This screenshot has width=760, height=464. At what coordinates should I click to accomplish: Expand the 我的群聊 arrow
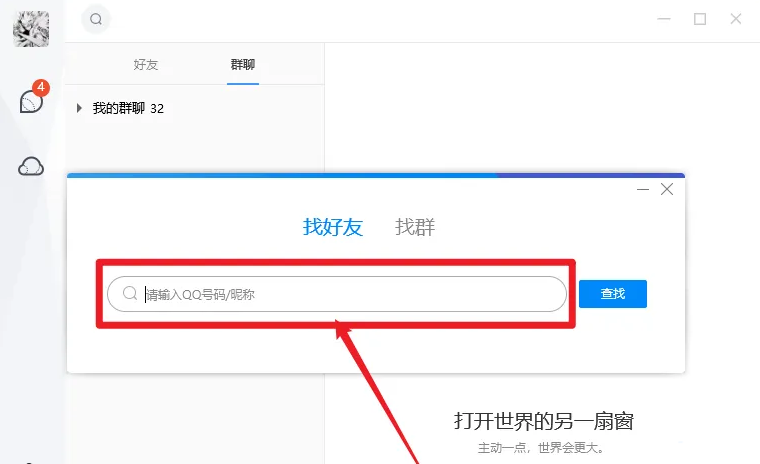tap(79, 108)
